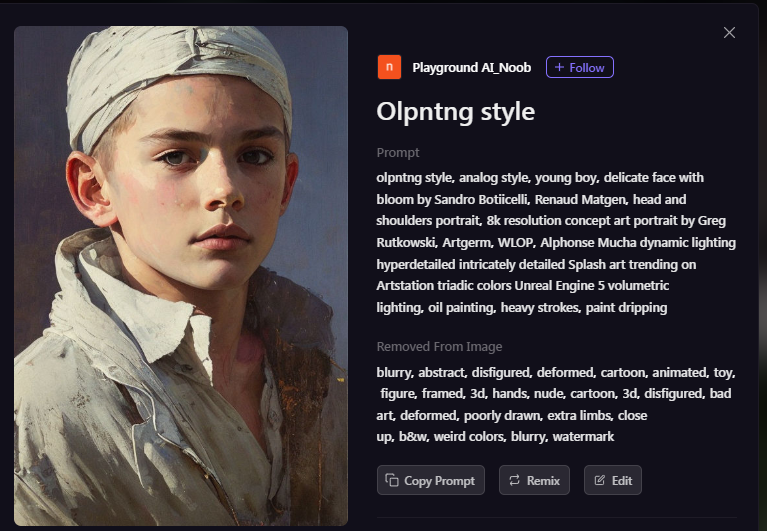The width and height of the screenshot is (767, 531).
Task: Copy the prompt with Copy Prompt button
Action: pyautogui.click(x=430, y=480)
